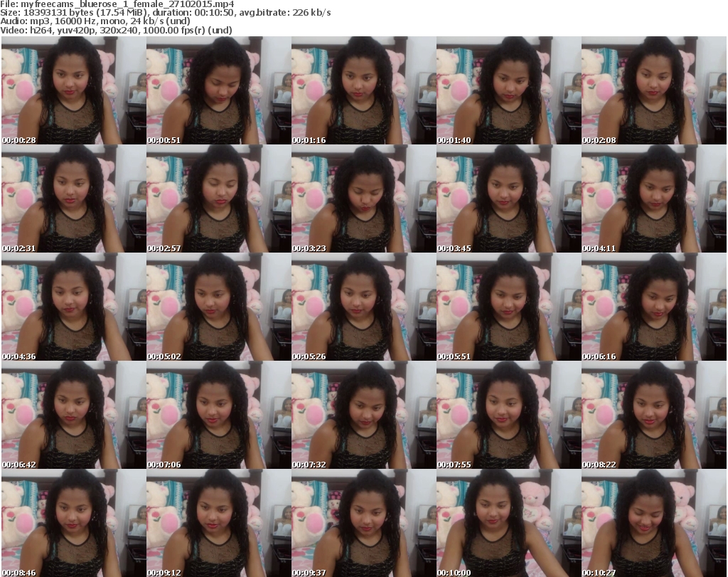Open the frame stamped 00:04:11
The image size is (728, 577).
click(x=654, y=198)
